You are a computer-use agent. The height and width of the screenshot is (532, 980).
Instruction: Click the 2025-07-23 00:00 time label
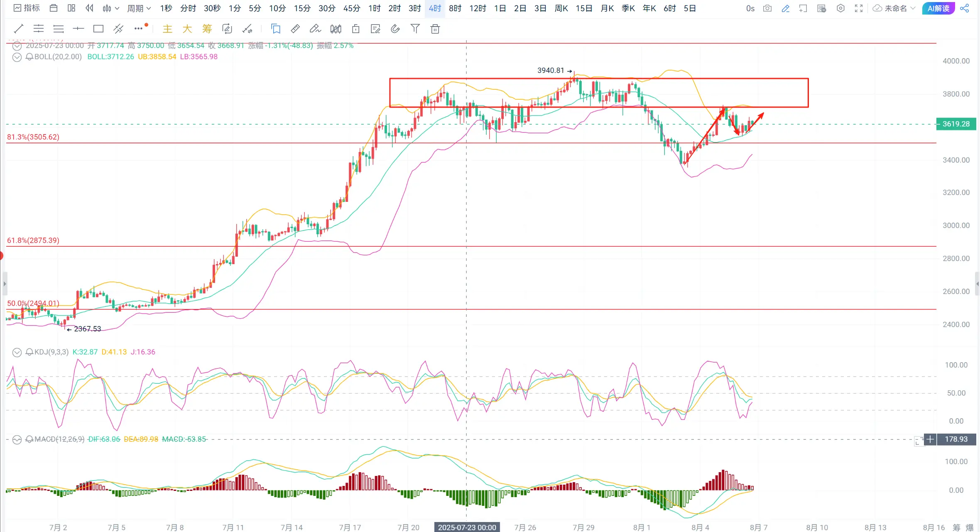(x=467, y=527)
